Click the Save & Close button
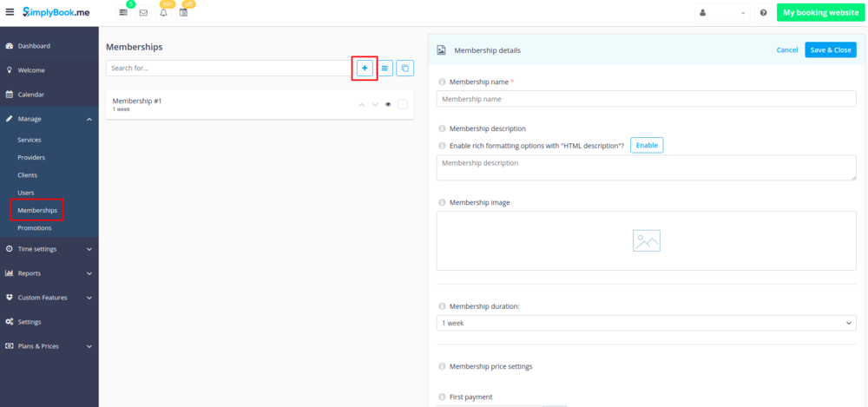868x407 pixels. (830, 50)
